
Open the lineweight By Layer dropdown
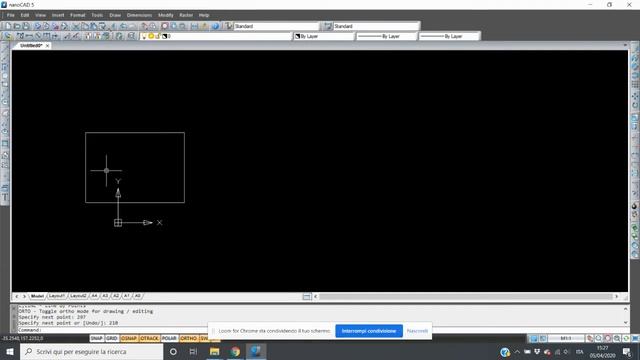click(449, 36)
